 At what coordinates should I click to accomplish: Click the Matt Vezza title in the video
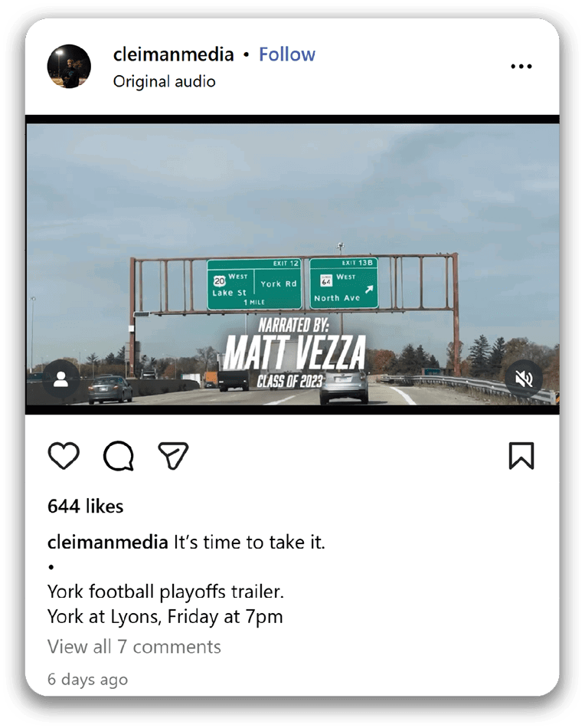(294, 353)
